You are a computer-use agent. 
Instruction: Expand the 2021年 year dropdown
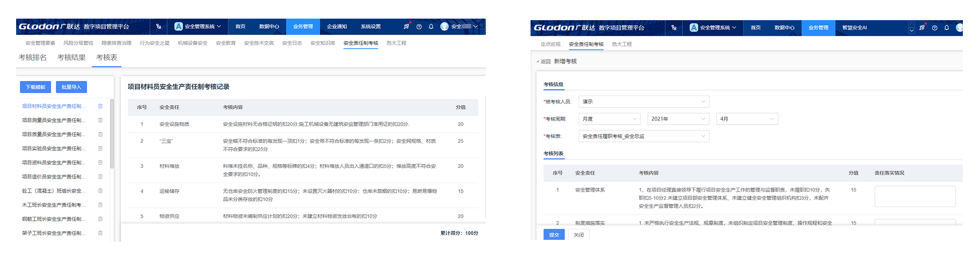tap(677, 119)
